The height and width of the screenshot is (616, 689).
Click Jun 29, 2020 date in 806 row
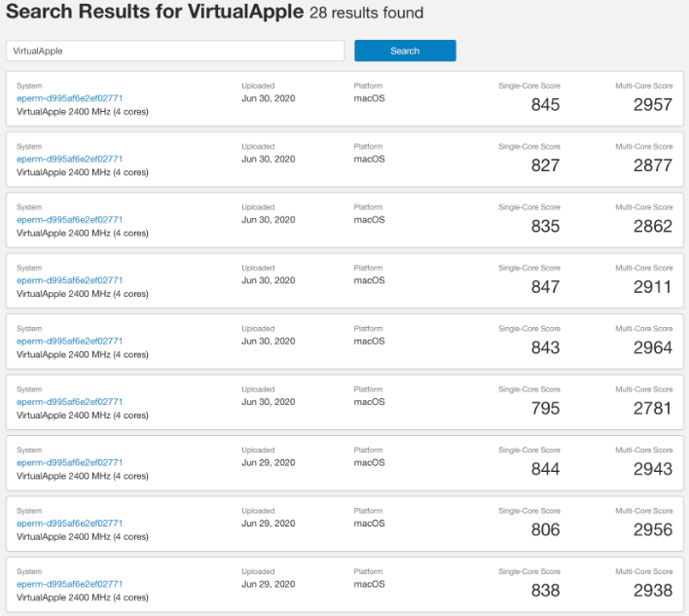coord(268,524)
